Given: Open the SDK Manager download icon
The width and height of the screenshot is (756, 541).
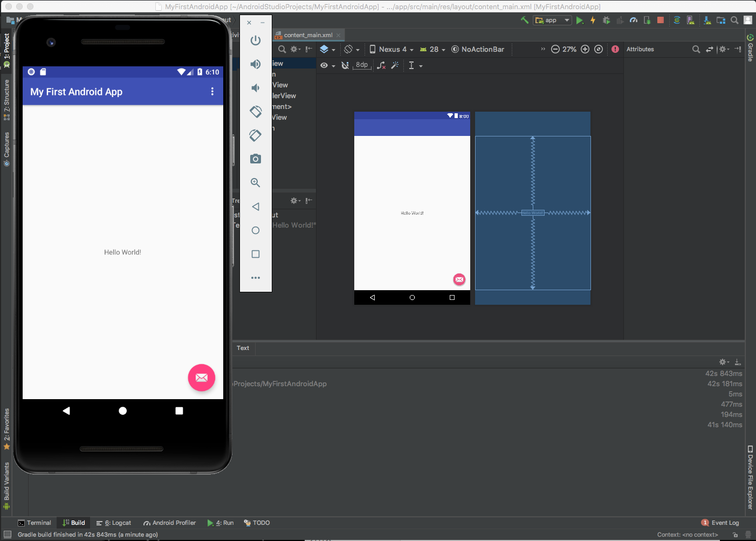Looking at the screenshot, I should 707,20.
